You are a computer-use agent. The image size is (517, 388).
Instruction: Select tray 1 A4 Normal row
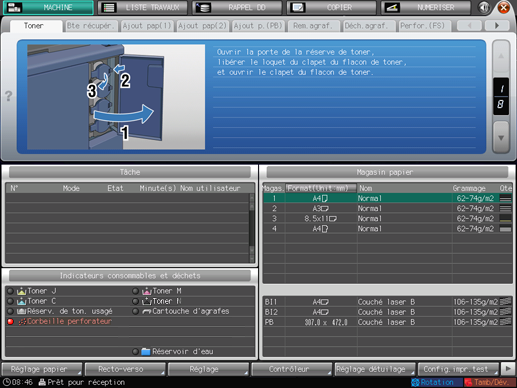(x=387, y=198)
